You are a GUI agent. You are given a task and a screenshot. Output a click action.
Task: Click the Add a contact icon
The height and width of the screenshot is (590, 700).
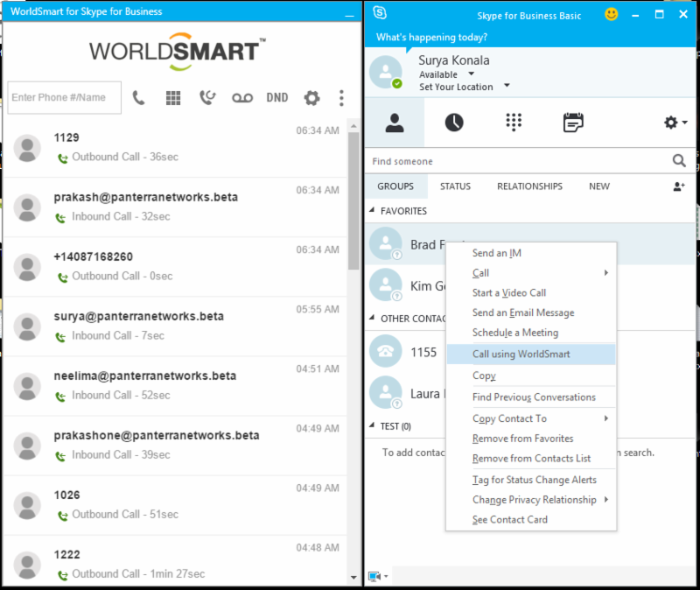click(x=679, y=186)
